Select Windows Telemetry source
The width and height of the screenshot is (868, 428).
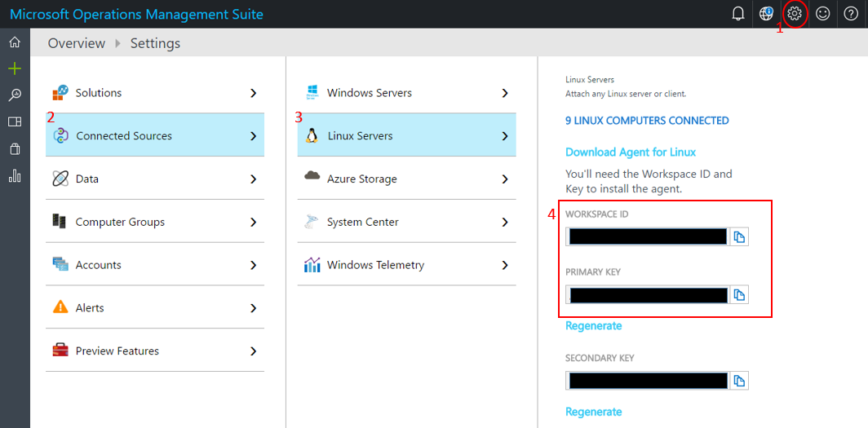pyautogui.click(x=407, y=264)
